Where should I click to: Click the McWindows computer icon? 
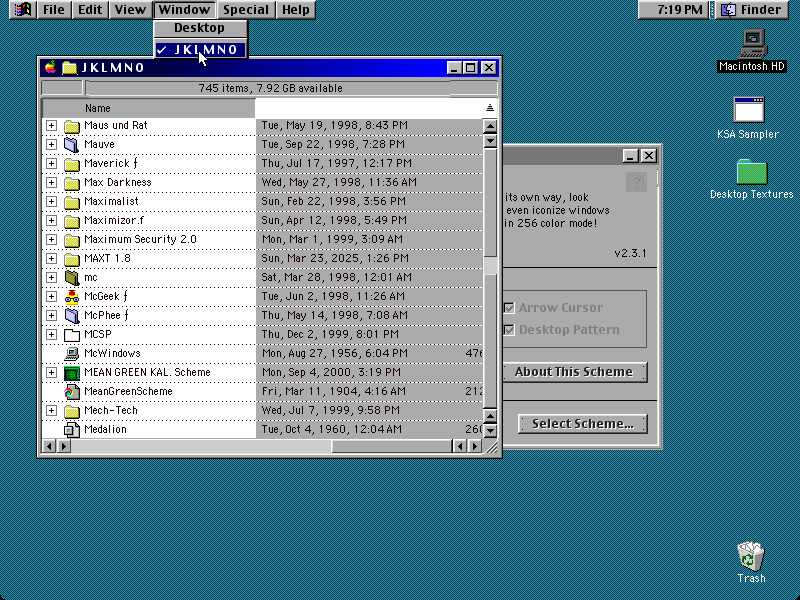72,354
